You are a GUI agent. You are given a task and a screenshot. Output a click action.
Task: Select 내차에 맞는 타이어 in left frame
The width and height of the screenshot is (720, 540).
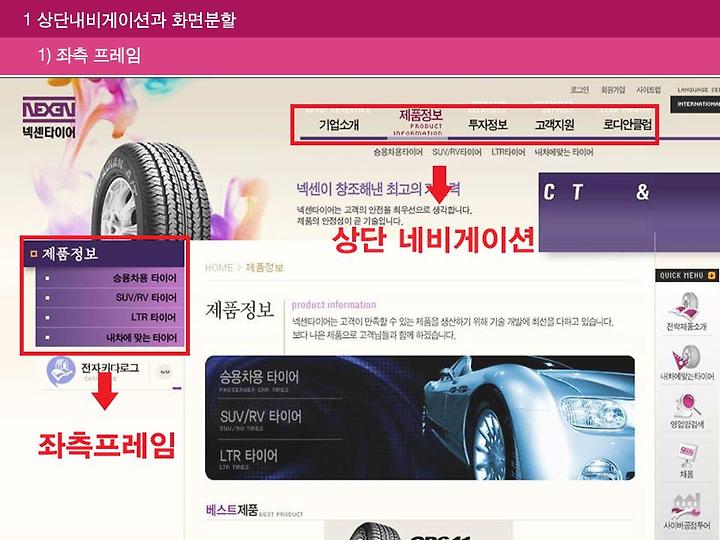coord(110,338)
